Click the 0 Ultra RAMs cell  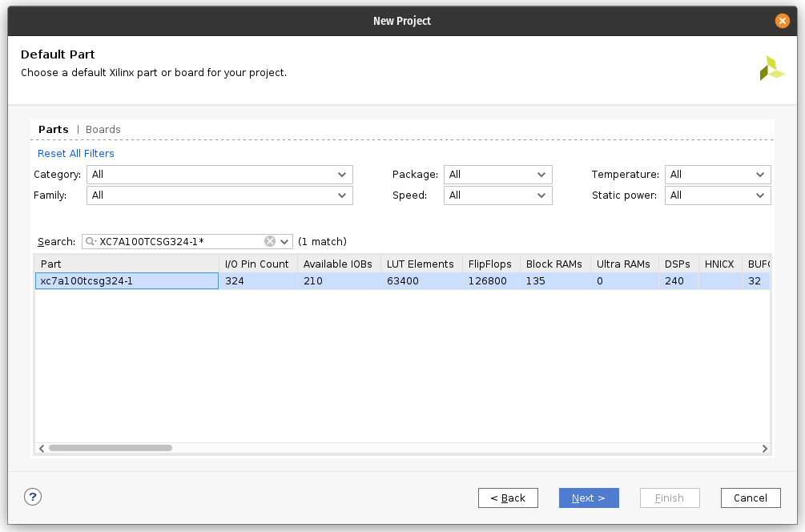[625, 281]
